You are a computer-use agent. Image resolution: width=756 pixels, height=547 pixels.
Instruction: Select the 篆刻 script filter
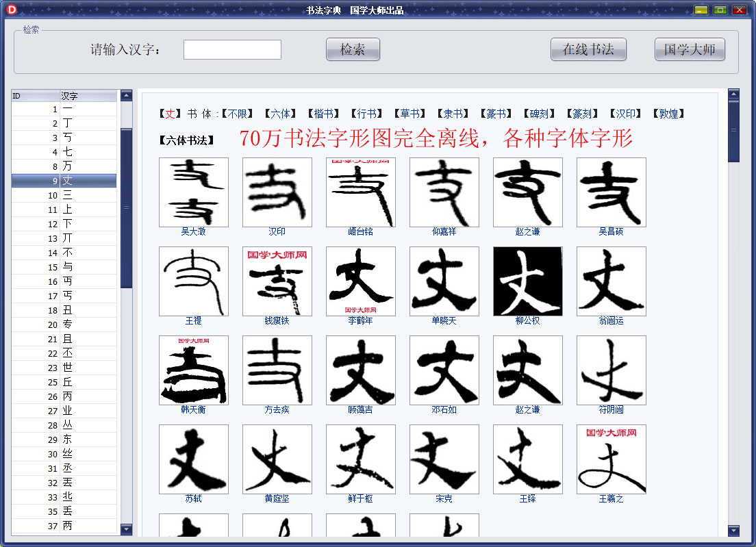click(582, 114)
